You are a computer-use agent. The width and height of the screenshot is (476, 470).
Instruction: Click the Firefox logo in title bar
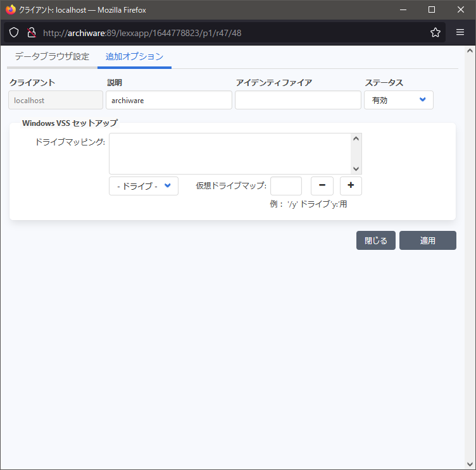click(10, 10)
